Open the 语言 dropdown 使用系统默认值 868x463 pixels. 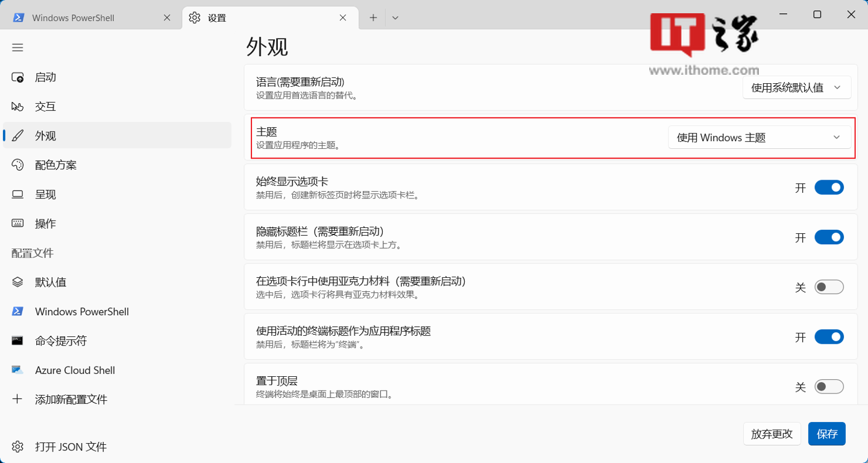[797, 87]
